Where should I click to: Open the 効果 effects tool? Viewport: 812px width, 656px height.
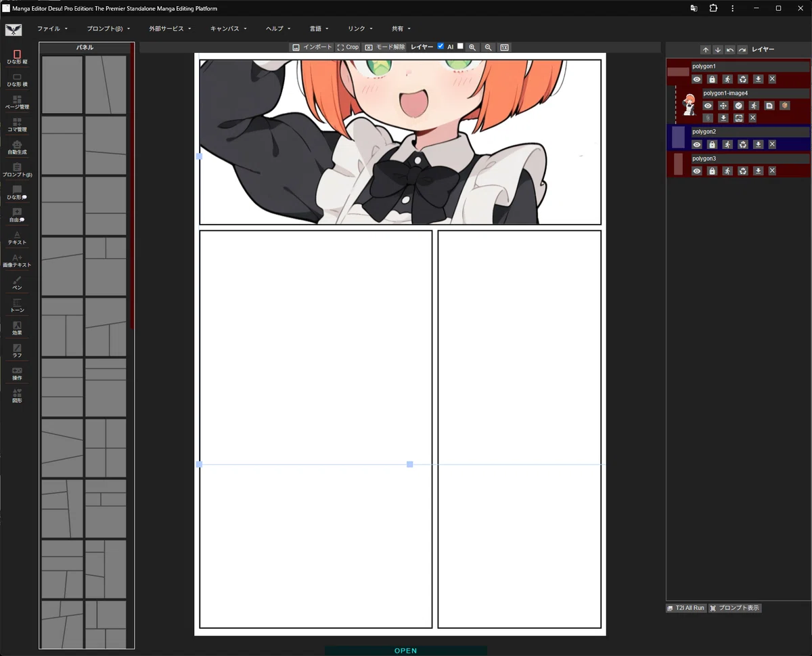tap(17, 328)
